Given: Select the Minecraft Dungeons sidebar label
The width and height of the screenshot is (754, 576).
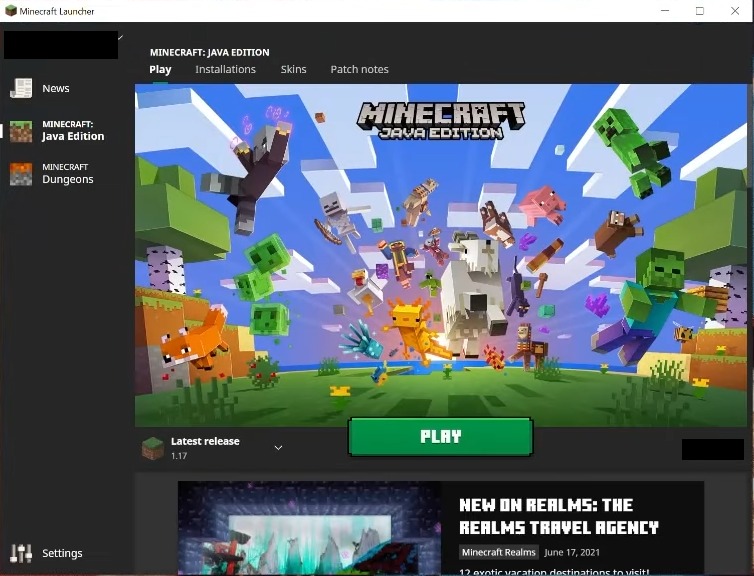Looking at the screenshot, I should click(x=67, y=174).
